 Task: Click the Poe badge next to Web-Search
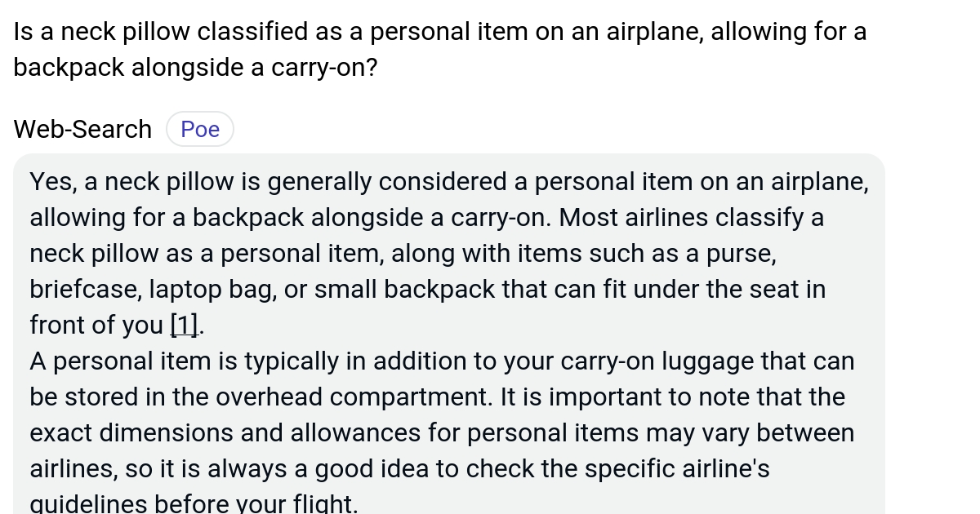pos(199,129)
